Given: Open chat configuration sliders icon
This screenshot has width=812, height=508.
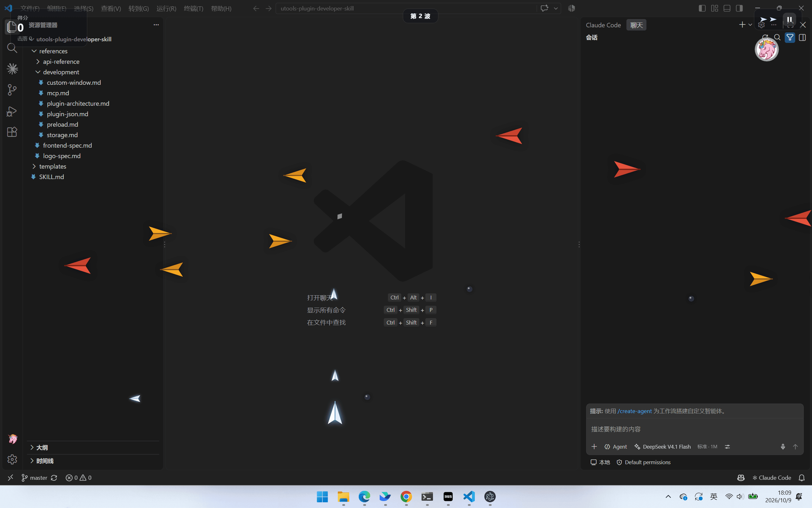Looking at the screenshot, I should pyautogui.click(x=727, y=446).
